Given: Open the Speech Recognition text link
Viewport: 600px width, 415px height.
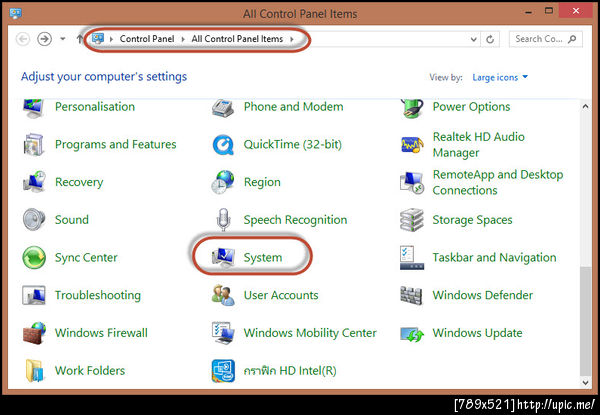Looking at the screenshot, I should 295,220.
